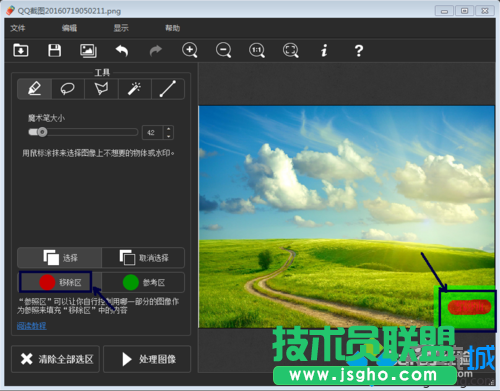Activate the green 参考区 option

[x=143, y=283]
